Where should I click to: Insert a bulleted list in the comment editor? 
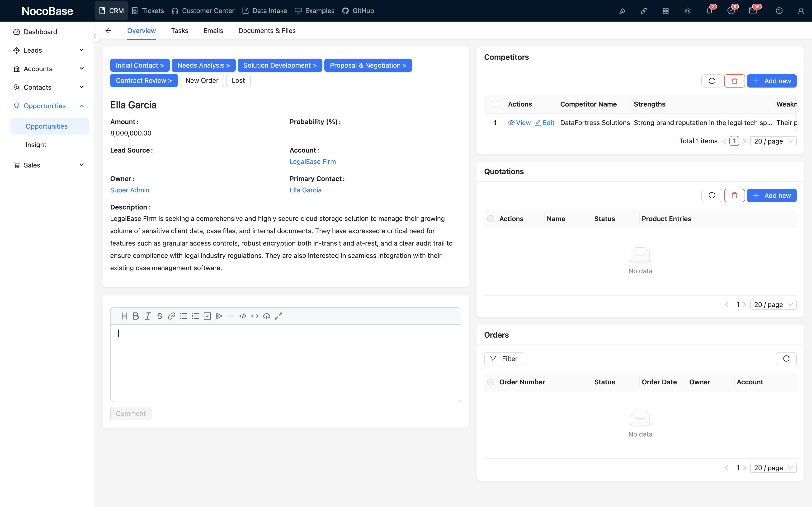point(184,316)
